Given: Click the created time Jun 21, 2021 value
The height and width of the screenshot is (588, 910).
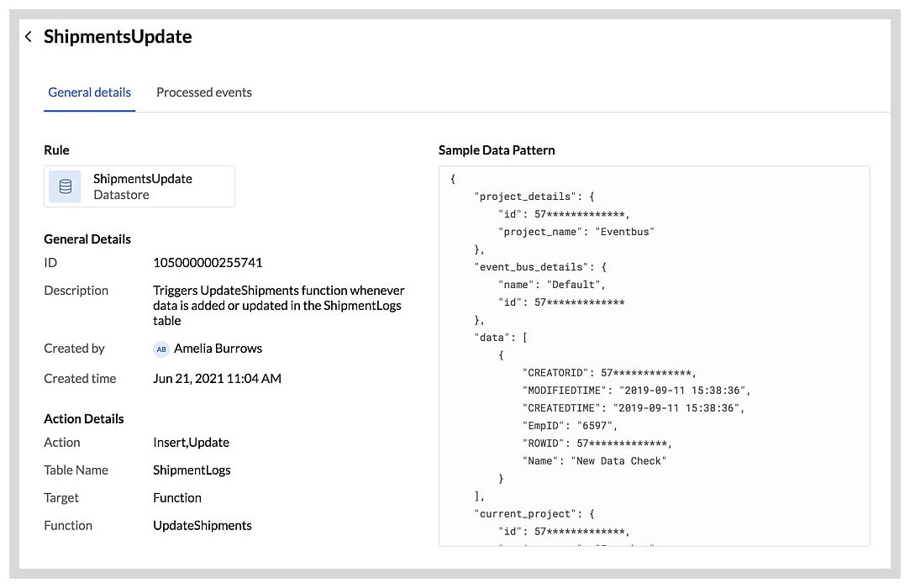Looking at the screenshot, I should click(217, 378).
